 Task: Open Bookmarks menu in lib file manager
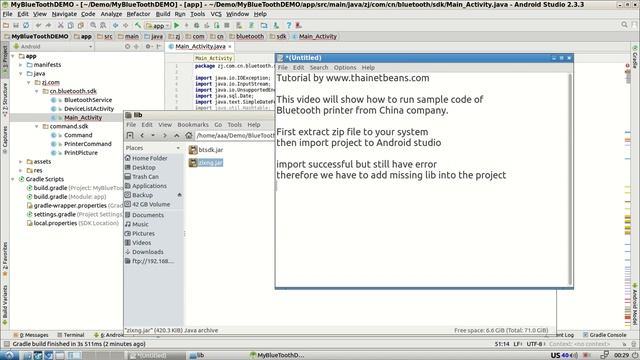193,124
